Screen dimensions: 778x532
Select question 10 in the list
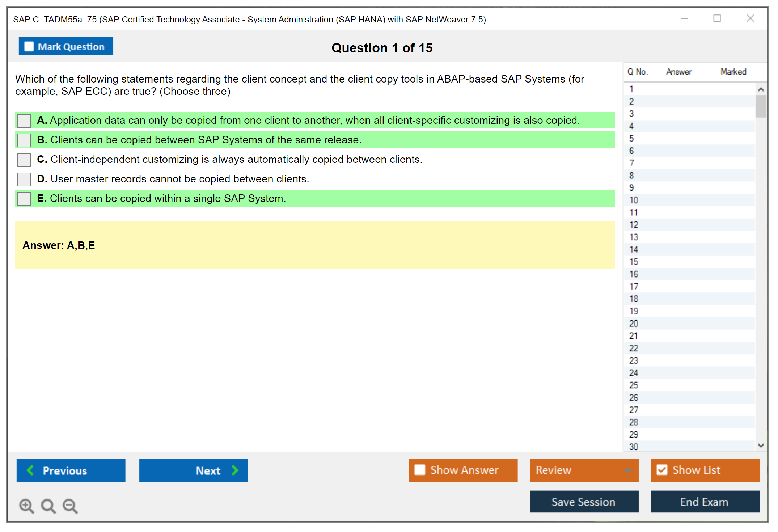tap(634, 200)
